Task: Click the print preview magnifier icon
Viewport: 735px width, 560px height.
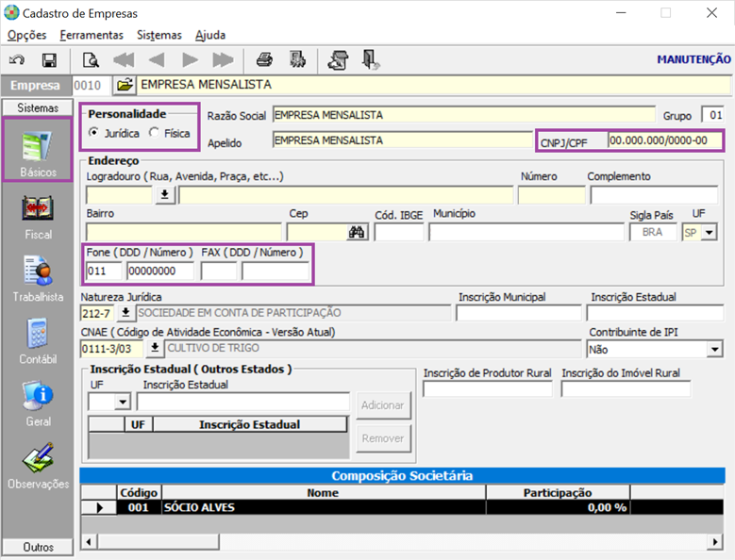Action: (x=91, y=60)
